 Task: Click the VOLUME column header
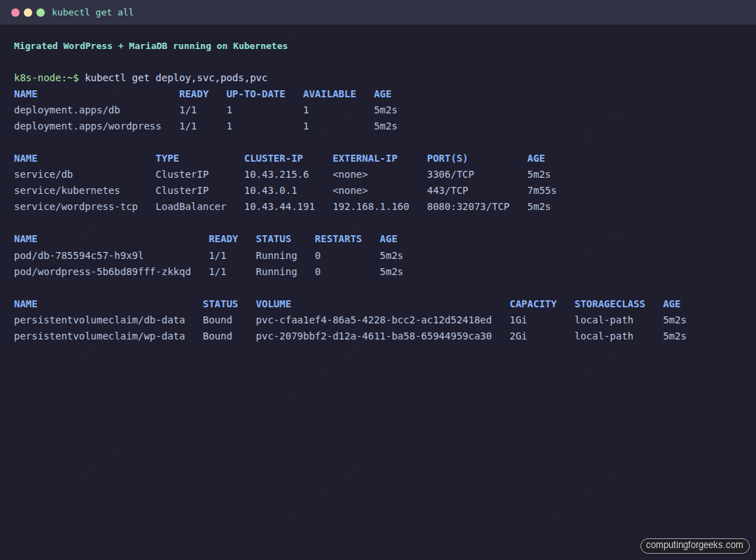pyautogui.click(x=274, y=304)
